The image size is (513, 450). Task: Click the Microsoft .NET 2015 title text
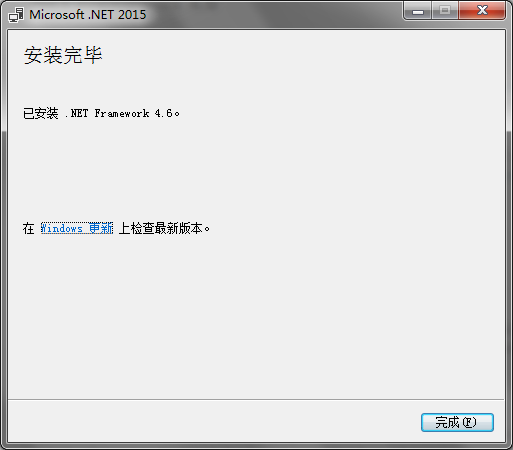tap(88, 15)
